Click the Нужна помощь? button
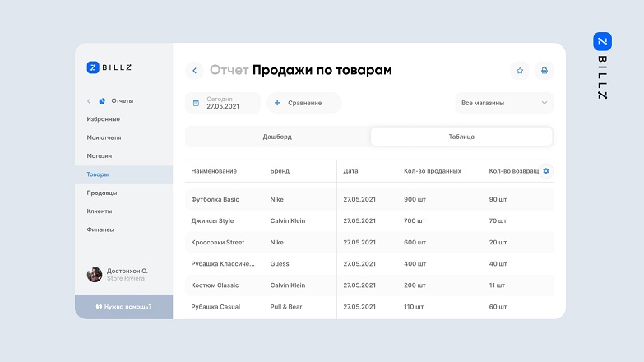644x362 pixels. tap(124, 306)
